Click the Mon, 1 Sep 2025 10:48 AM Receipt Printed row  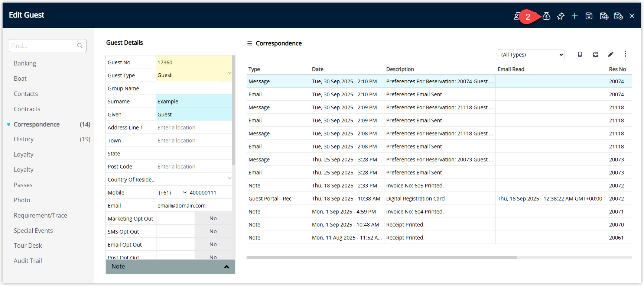[x=439, y=225]
